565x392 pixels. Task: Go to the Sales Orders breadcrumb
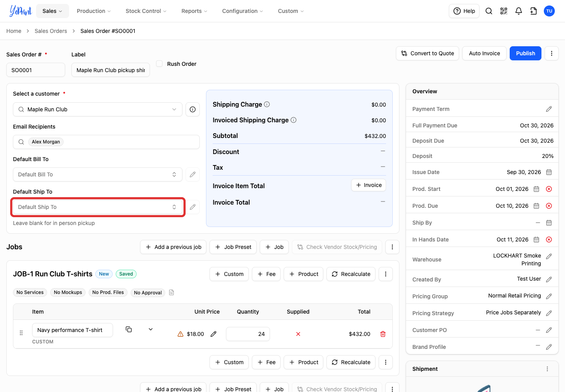(x=51, y=31)
